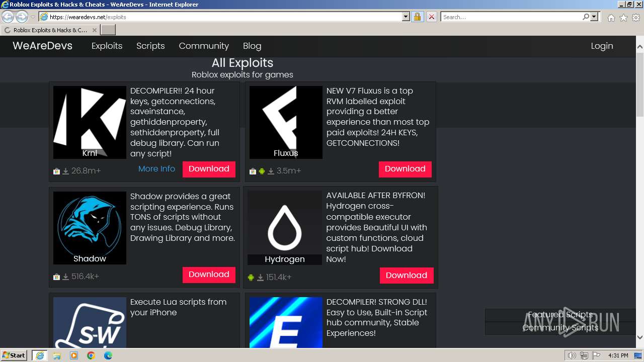
Task: Click the Windows store icon under Krnl
Action: (x=56, y=171)
